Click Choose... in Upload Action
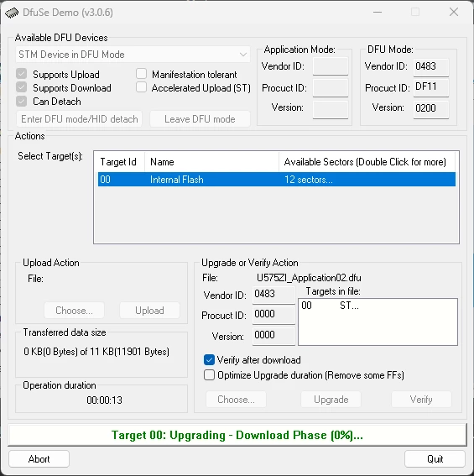Screen dimensions: 474x476 click(75, 311)
